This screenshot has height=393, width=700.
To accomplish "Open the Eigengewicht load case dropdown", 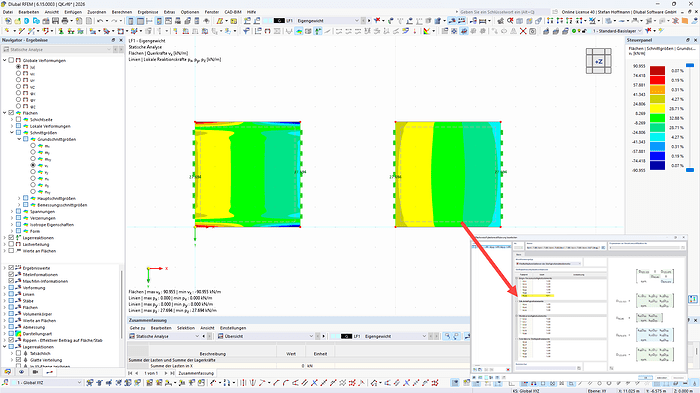I will pos(328,21).
